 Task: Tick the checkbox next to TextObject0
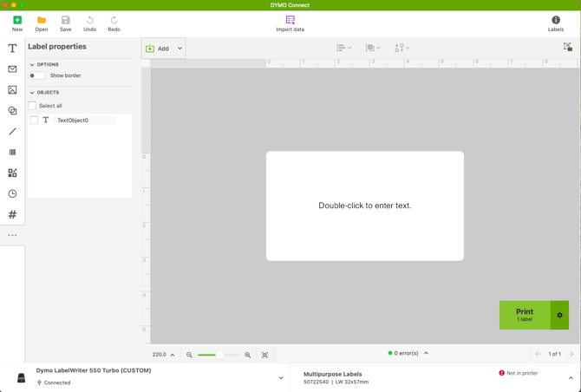[x=34, y=121]
